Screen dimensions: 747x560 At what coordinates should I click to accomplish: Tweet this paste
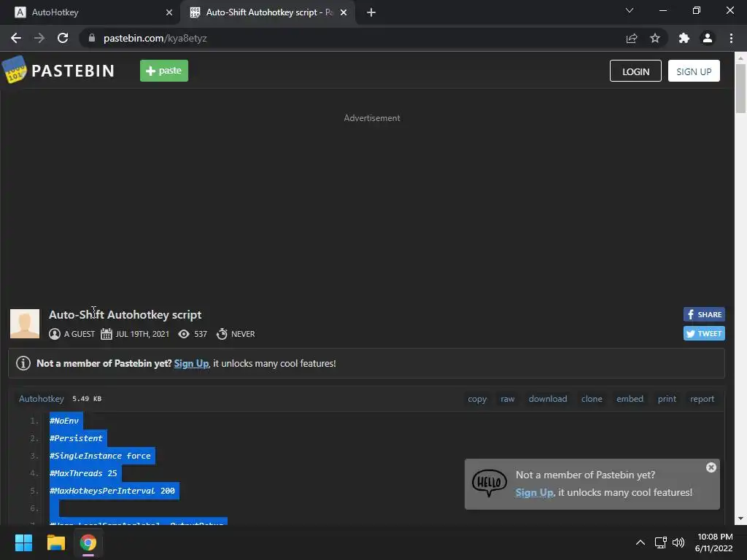[x=704, y=333]
